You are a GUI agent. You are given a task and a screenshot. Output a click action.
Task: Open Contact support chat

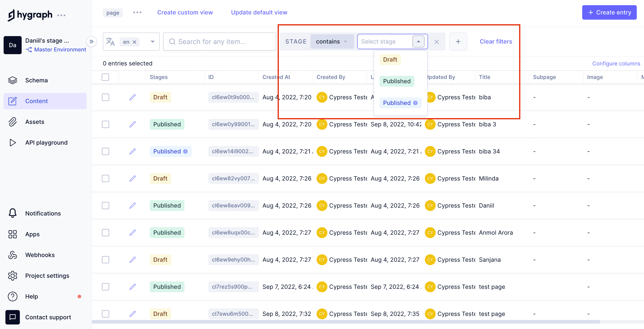pos(48,317)
